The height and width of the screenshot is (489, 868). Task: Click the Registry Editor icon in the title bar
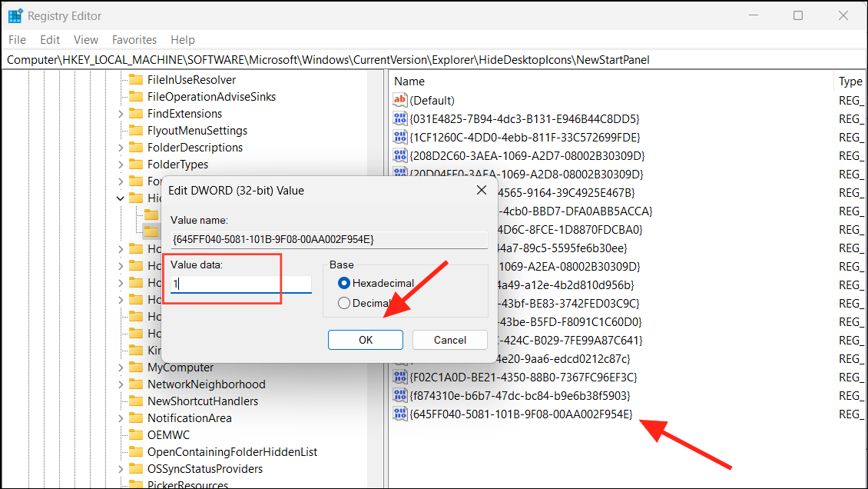(16, 15)
